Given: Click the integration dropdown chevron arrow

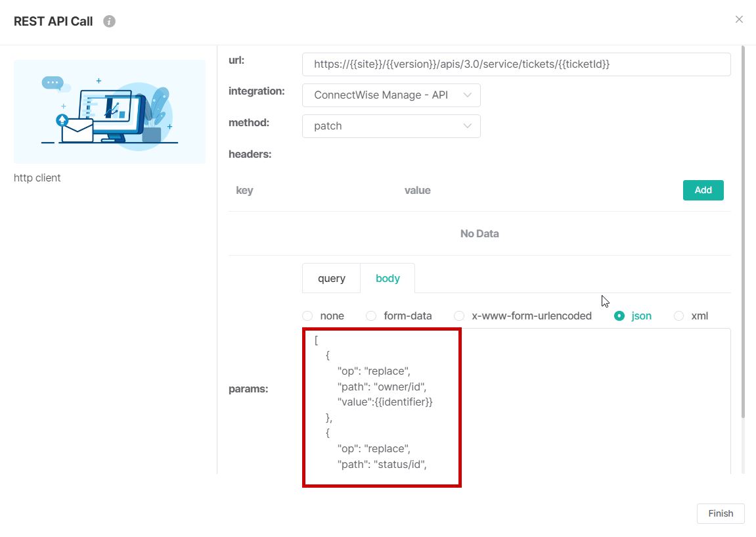Looking at the screenshot, I should click(x=468, y=95).
